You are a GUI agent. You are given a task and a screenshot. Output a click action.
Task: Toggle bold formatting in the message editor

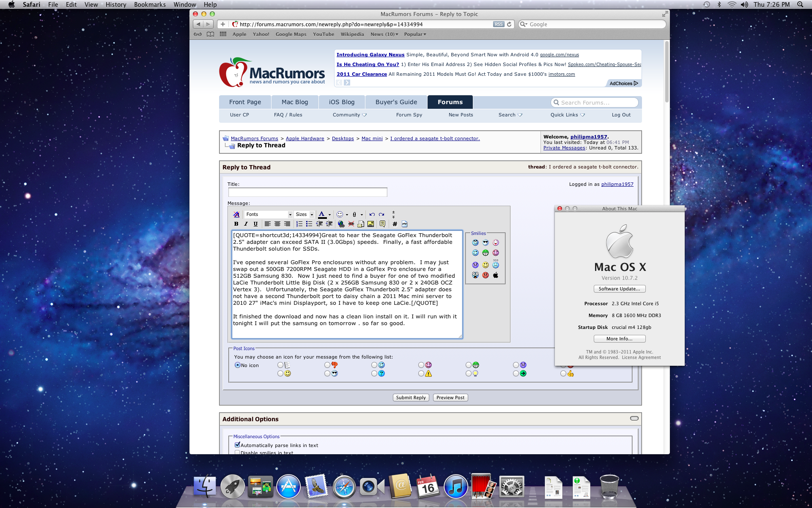[236, 224]
